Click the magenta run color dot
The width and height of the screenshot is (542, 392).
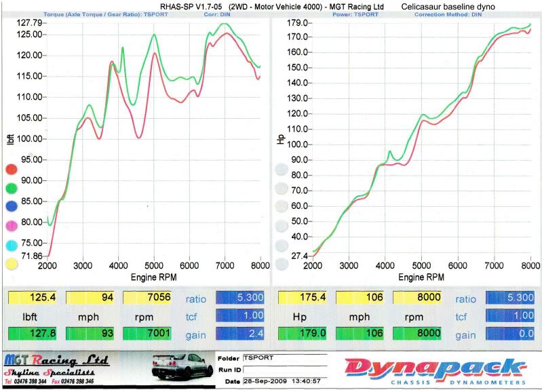pos(12,226)
